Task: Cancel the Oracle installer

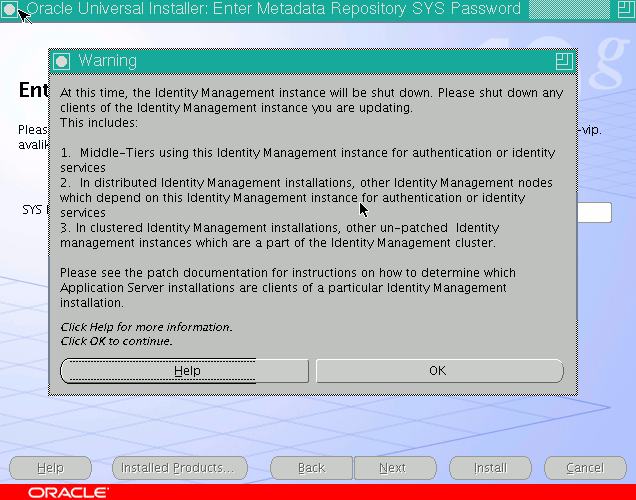Action: (585, 468)
